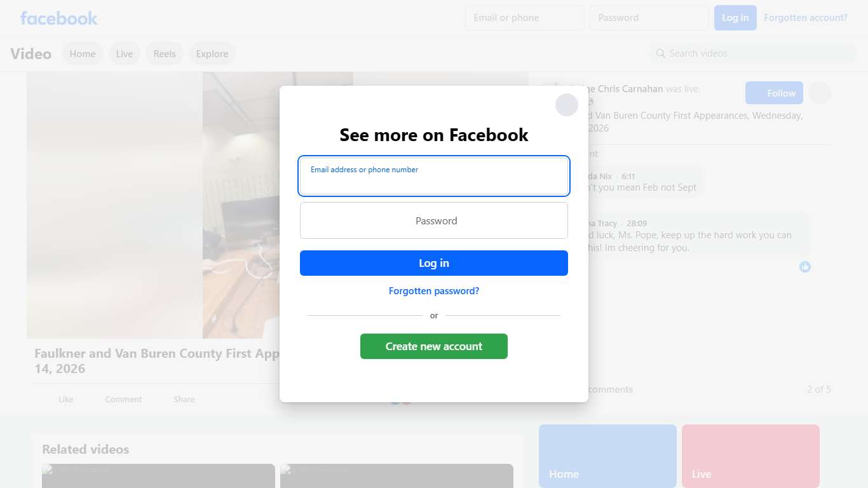The height and width of the screenshot is (488, 868).
Task: Click the dialog Password field
Action: (434, 220)
